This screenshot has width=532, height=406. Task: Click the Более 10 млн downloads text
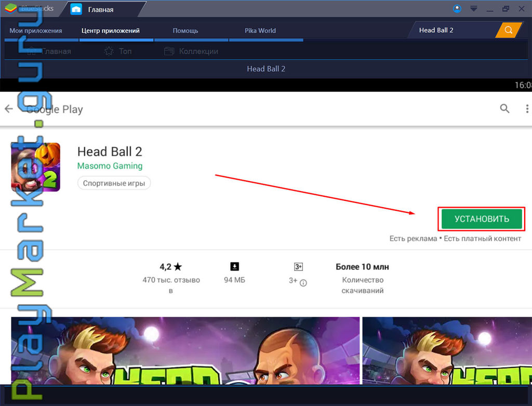click(362, 267)
